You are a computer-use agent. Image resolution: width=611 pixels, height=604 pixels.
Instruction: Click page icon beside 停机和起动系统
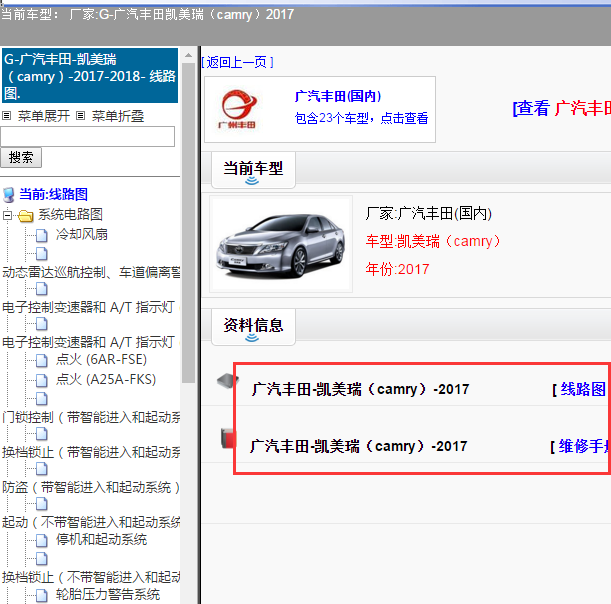click(42, 540)
